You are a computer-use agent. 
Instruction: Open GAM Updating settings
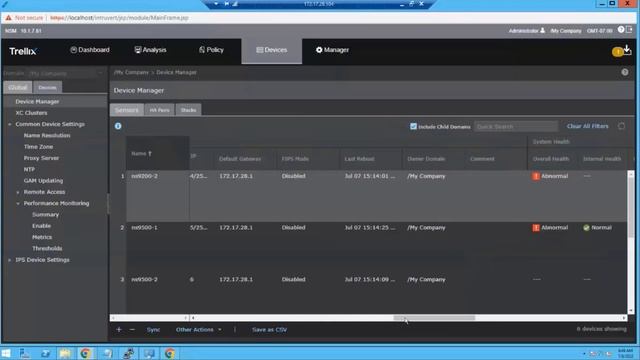click(x=43, y=180)
